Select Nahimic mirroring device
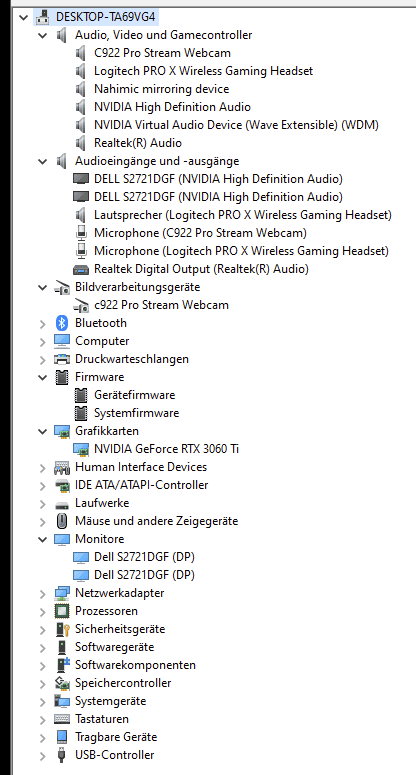 162,89
